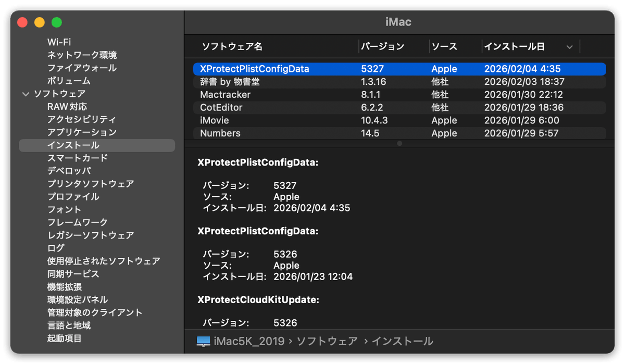625x364 pixels.
Task: Select 環境設定パネル in the sidebar
Action: [78, 300]
